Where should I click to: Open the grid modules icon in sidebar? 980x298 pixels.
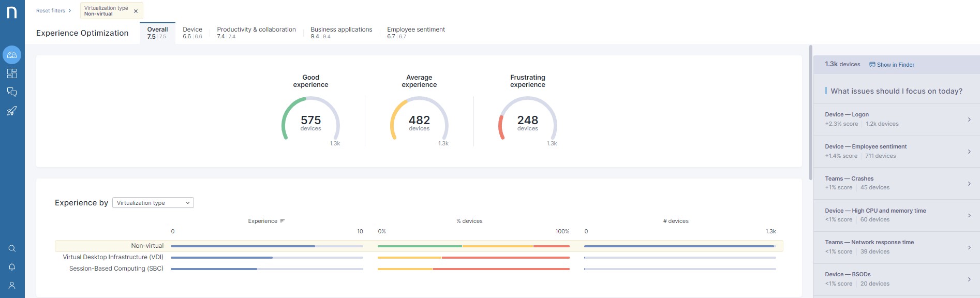pos(12,73)
